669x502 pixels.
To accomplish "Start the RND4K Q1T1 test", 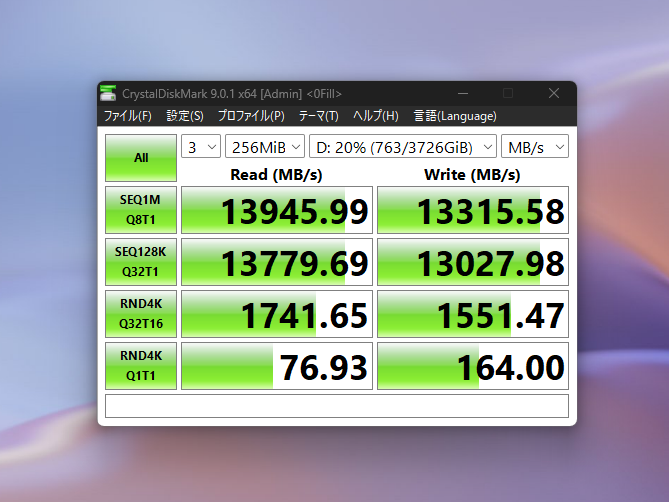I will coord(141,366).
